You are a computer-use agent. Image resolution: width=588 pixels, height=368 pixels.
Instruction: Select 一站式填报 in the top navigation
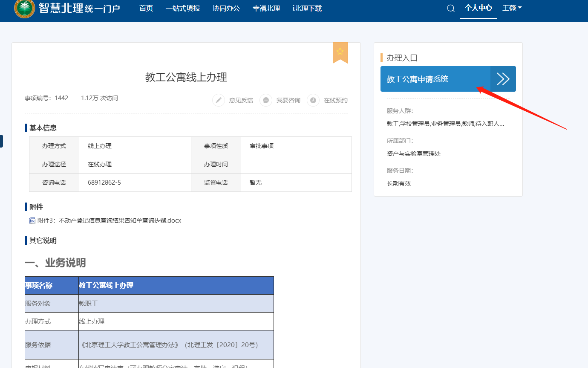pos(182,9)
